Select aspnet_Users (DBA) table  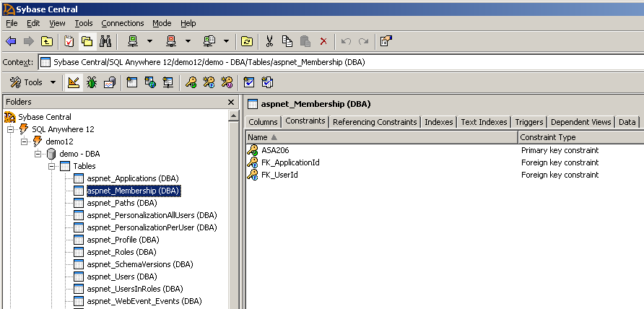(x=121, y=277)
